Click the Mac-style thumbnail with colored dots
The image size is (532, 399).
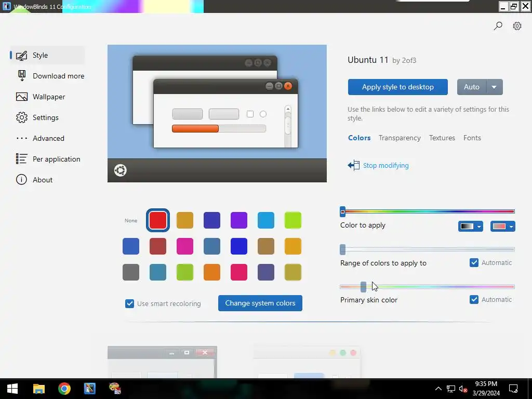[307, 362]
